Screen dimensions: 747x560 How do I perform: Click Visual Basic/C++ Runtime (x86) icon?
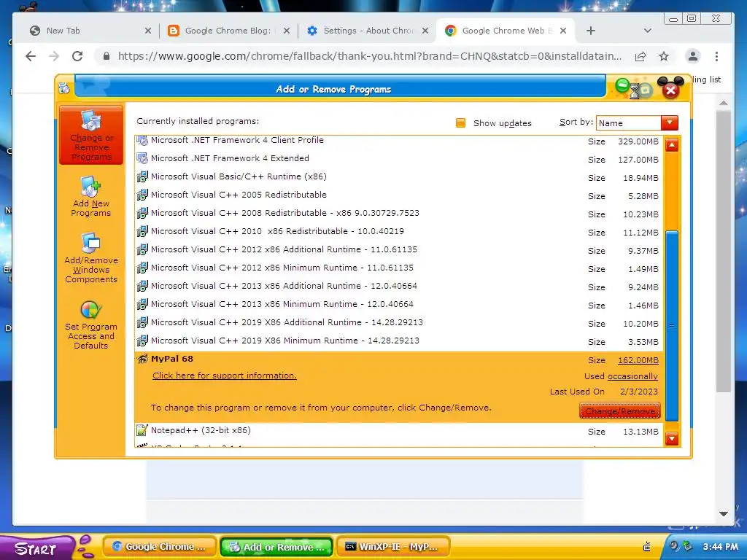[x=142, y=176]
